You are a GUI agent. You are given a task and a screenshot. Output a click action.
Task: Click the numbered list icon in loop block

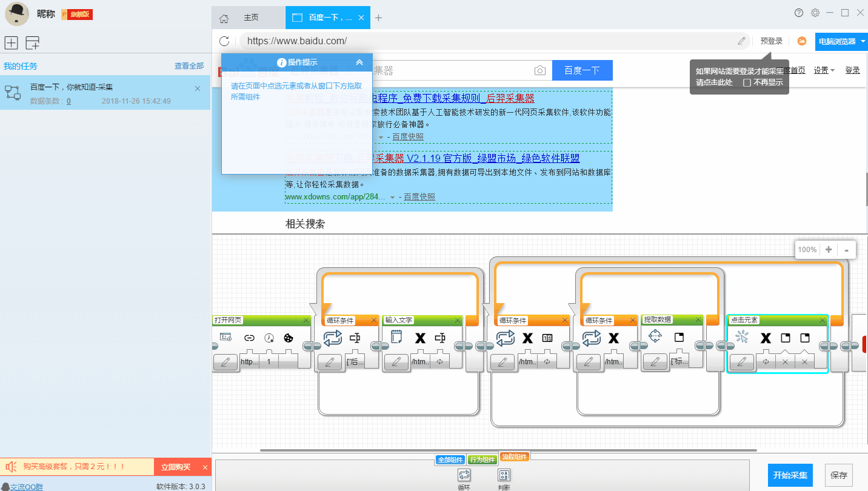click(x=547, y=338)
